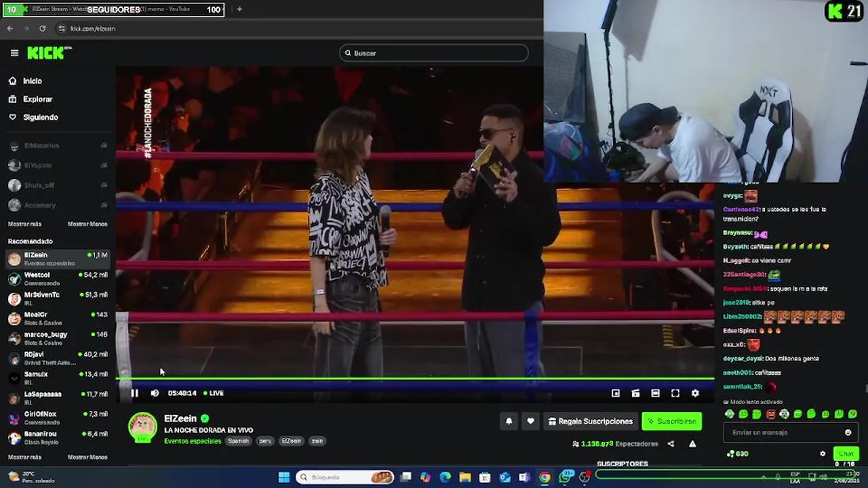Screen dimensions: 868x488
Task: Open emoji picker in chat input
Action: [x=848, y=432]
